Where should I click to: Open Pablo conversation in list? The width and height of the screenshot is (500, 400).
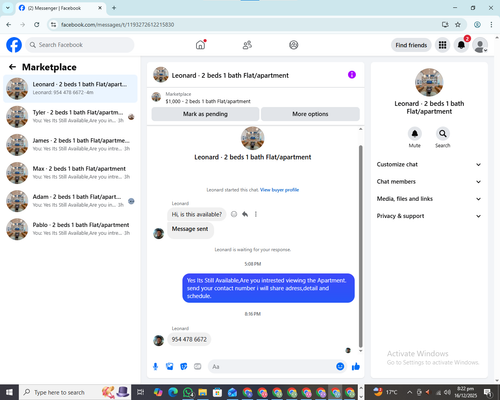70,229
